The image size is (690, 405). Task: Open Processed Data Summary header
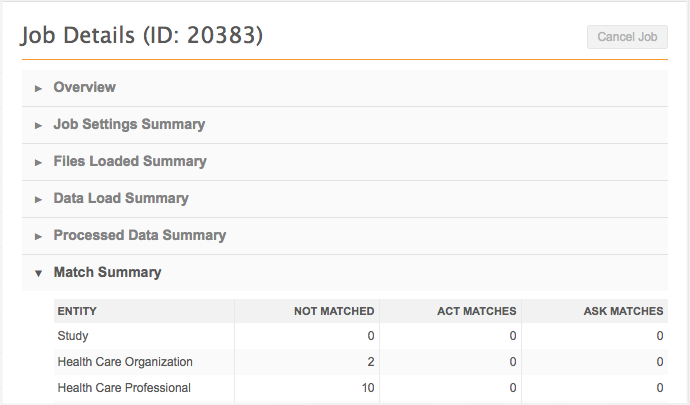click(140, 236)
